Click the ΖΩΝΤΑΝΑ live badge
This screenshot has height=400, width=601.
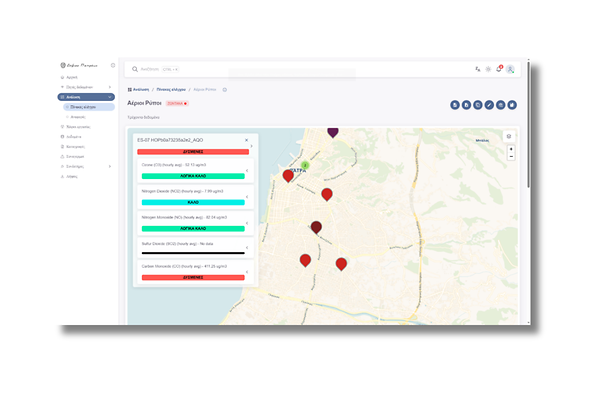click(x=177, y=103)
